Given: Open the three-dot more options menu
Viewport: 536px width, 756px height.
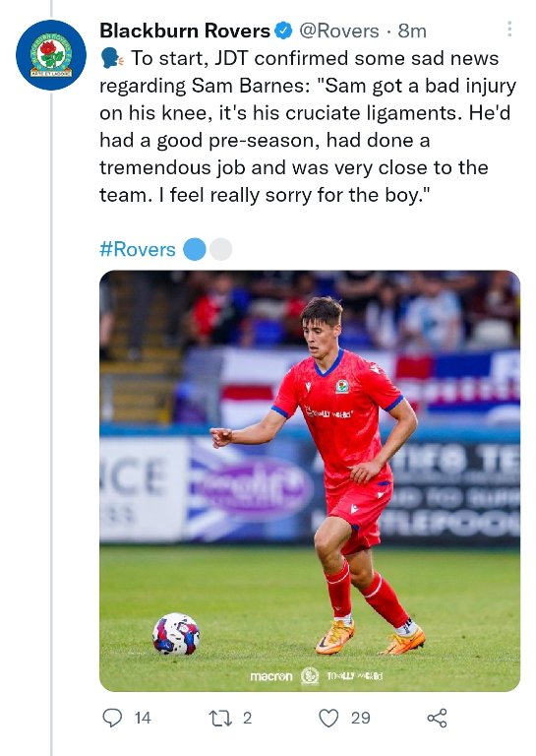Looking at the screenshot, I should point(509,29).
